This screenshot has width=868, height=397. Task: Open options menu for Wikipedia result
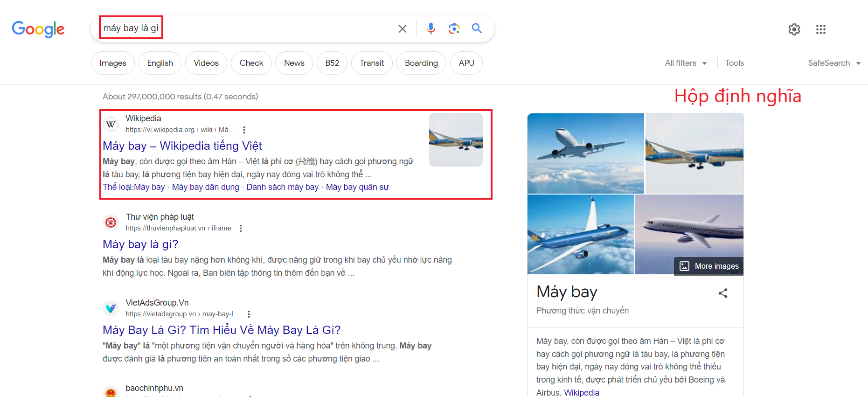[x=244, y=130]
